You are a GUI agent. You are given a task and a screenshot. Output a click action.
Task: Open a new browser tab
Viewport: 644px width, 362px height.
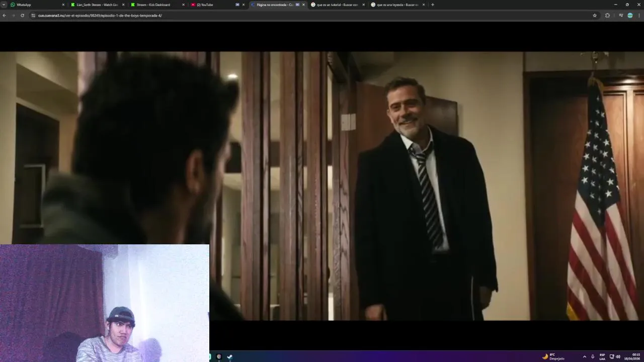433,5
